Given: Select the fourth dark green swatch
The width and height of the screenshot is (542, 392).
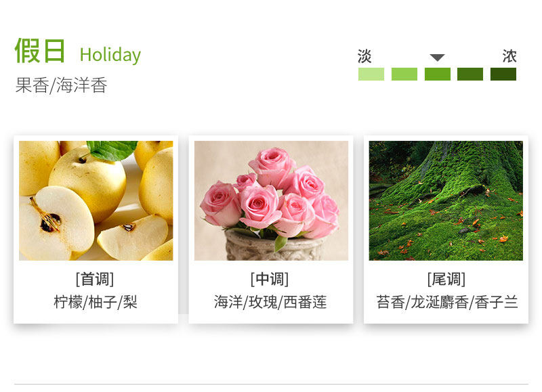Looking at the screenshot, I should (470, 74).
